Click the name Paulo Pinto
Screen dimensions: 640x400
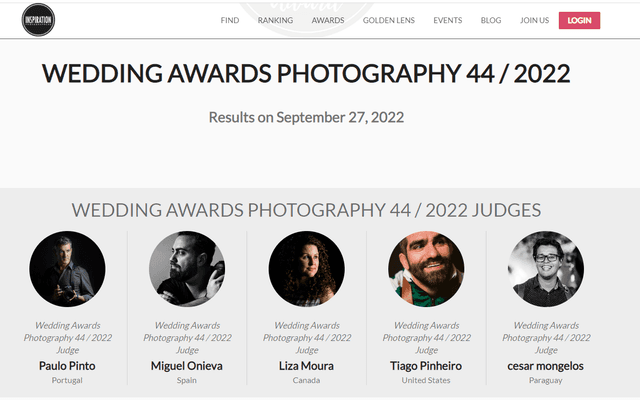pyautogui.click(x=67, y=366)
